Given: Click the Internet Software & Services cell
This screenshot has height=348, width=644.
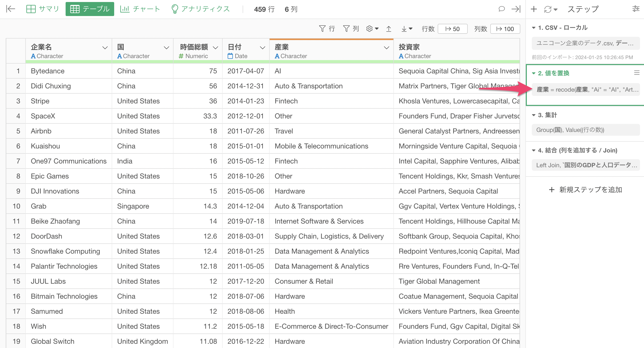Looking at the screenshot, I should pos(332,221).
